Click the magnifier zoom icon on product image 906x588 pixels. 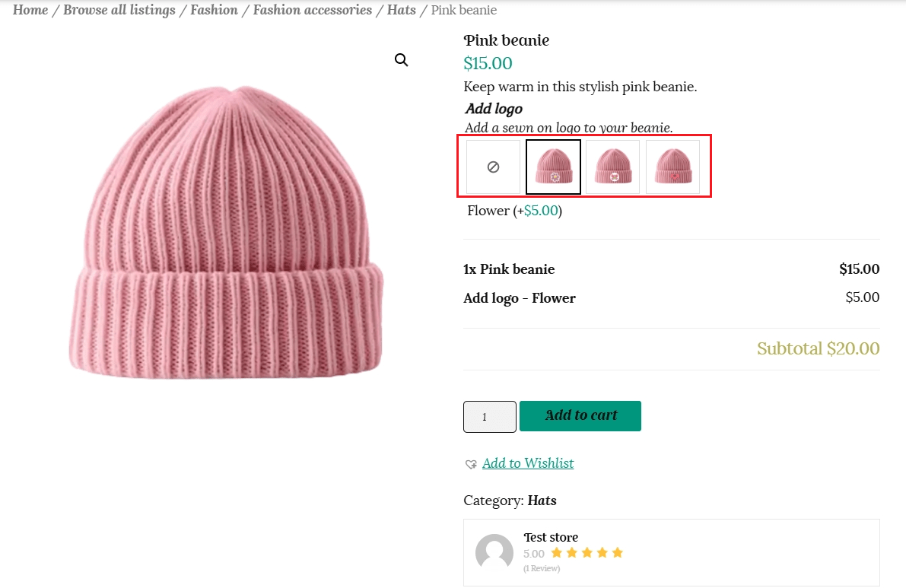coord(402,60)
